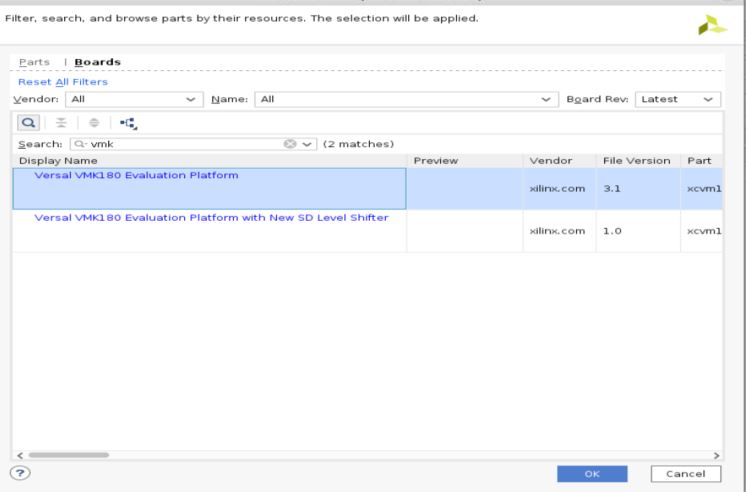Open the Name filter dropdown
746x492 pixels.
pos(404,99)
